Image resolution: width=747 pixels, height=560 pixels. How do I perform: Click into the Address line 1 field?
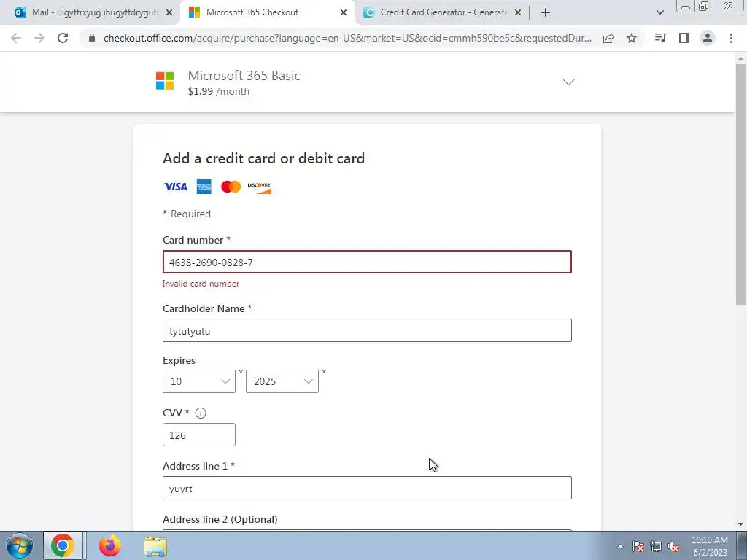(x=367, y=488)
